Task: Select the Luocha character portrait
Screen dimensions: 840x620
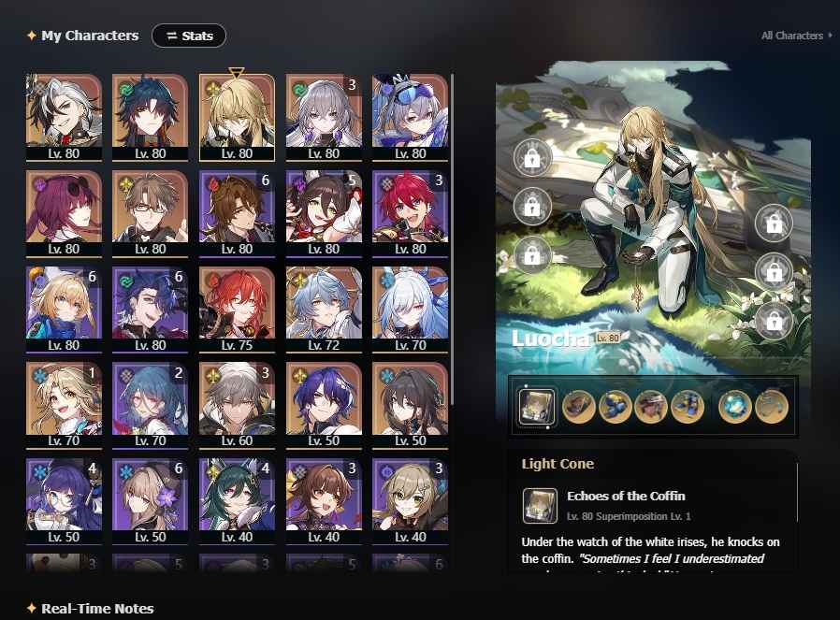Action: tap(237, 117)
